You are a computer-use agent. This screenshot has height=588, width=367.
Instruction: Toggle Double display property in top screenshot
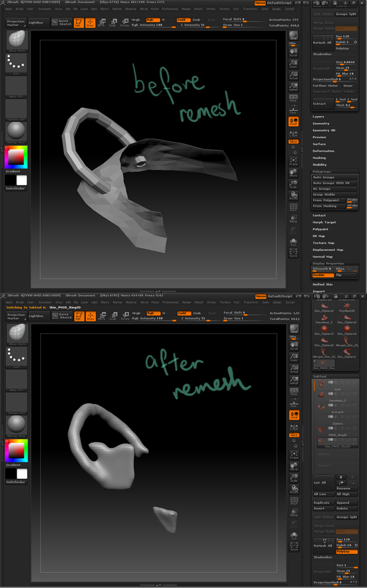click(323, 275)
